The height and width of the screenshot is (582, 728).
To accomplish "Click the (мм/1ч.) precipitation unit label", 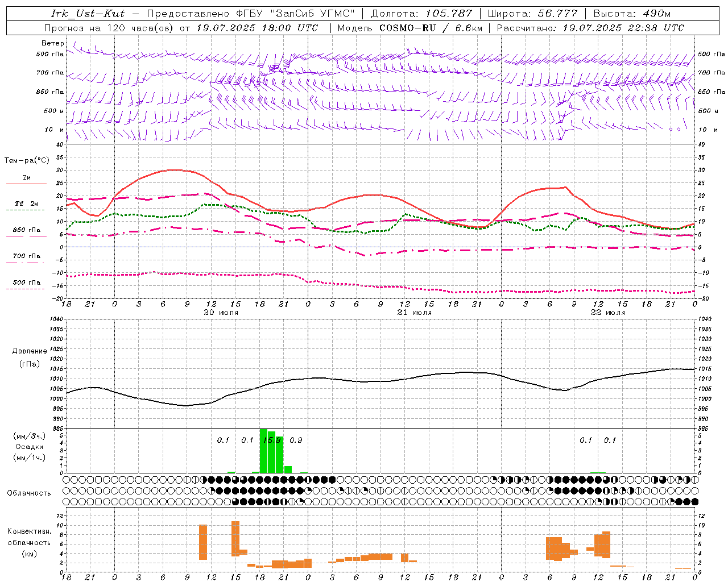I will (x=30, y=458).
